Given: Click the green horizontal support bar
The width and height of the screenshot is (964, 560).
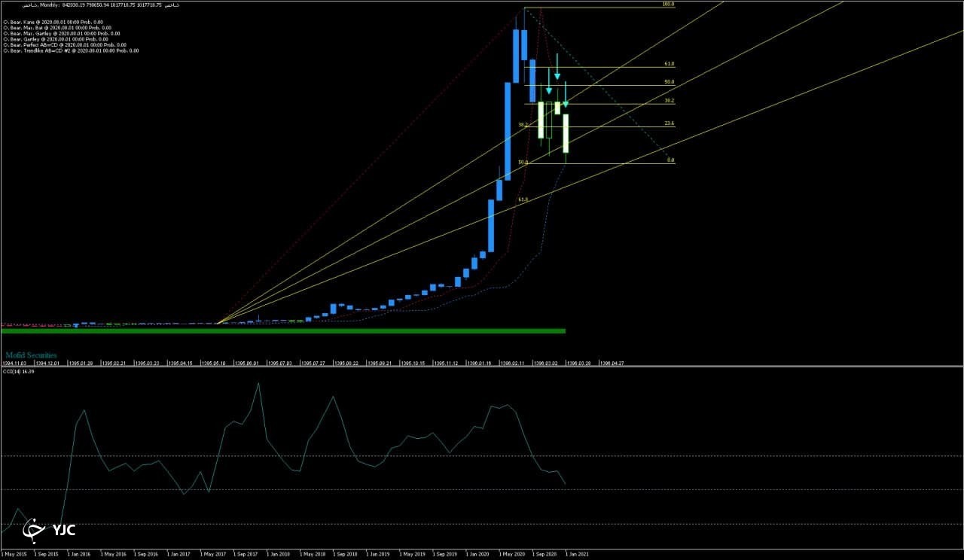Looking at the screenshot, I should 283,330.
